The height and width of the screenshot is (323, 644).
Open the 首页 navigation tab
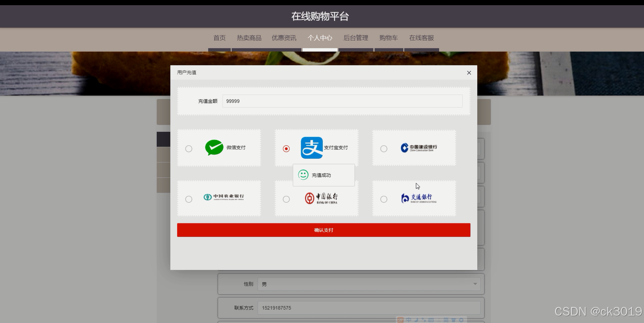coord(220,38)
